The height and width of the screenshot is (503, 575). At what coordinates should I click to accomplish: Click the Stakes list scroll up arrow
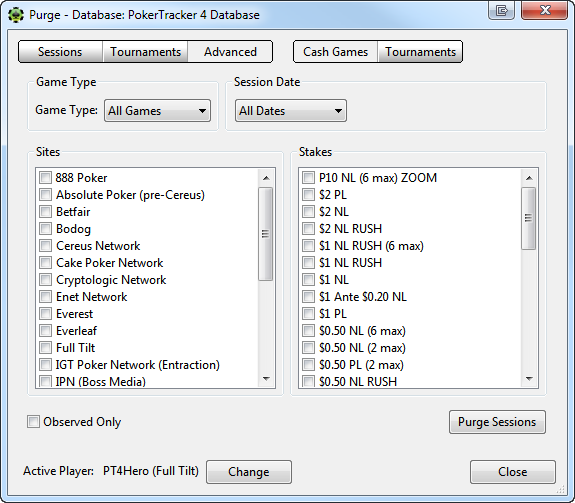[x=529, y=178]
